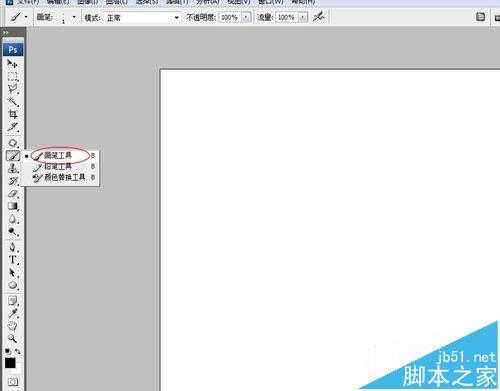500x391 pixels.
Task: Select the Notes tool
Action: (x=13, y=301)
